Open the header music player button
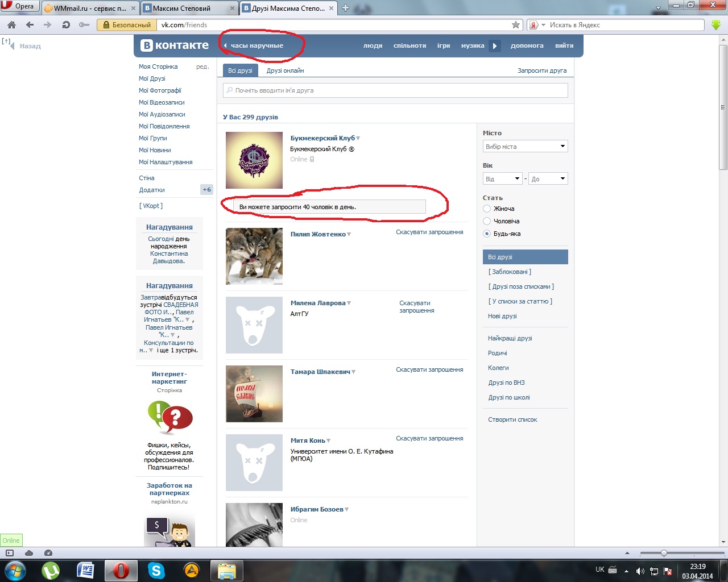 pyautogui.click(x=495, y=45)
